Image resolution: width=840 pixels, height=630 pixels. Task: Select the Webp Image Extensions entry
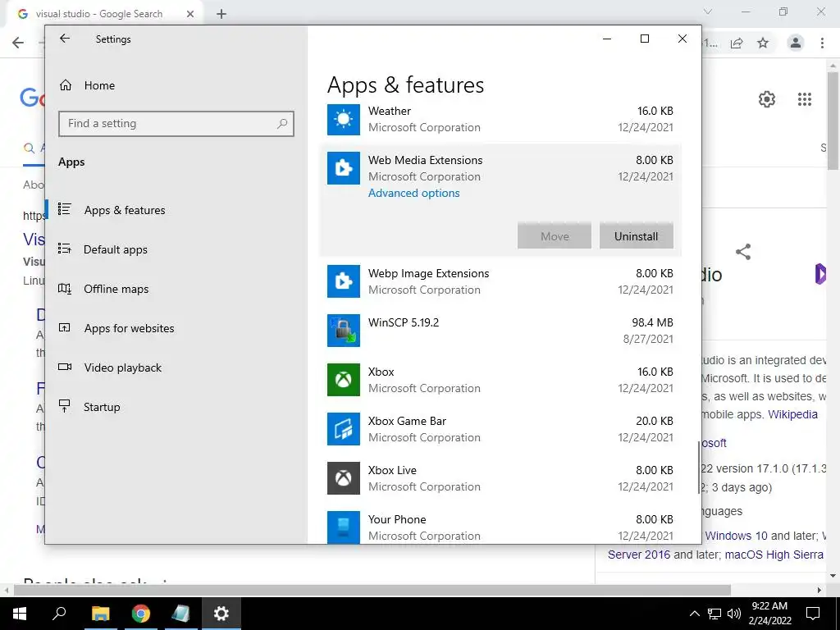pyautogui.click(x=500, y=281)
